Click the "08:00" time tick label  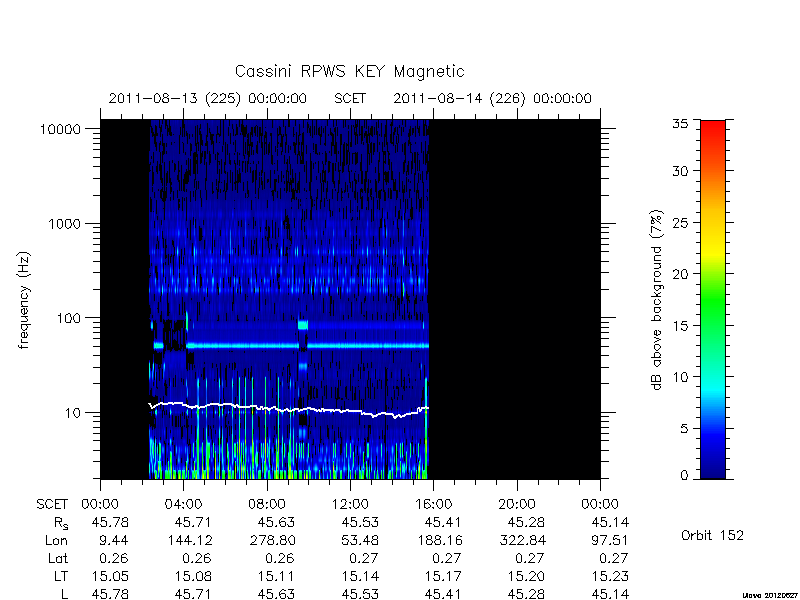[267, 505]
